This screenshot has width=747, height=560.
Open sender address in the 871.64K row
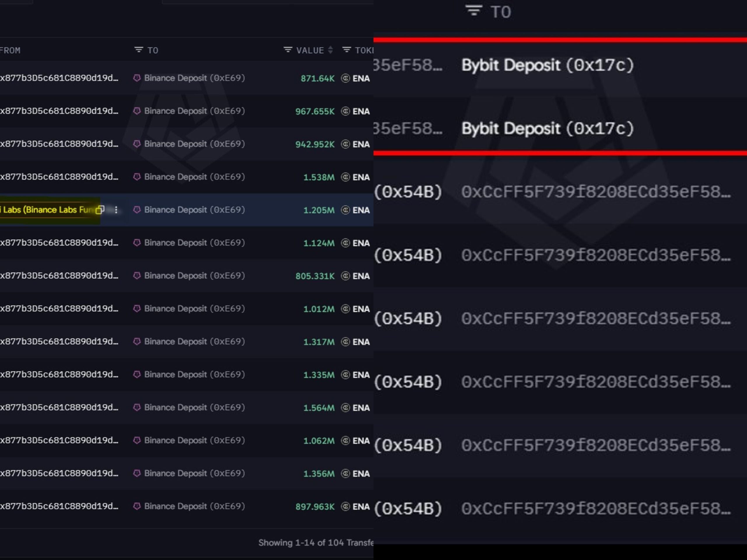point(59,78)
